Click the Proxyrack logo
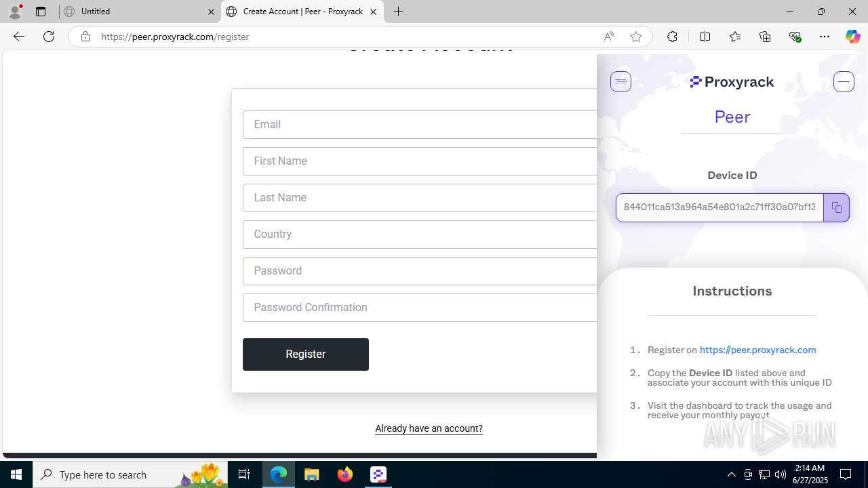 [732, 82]
